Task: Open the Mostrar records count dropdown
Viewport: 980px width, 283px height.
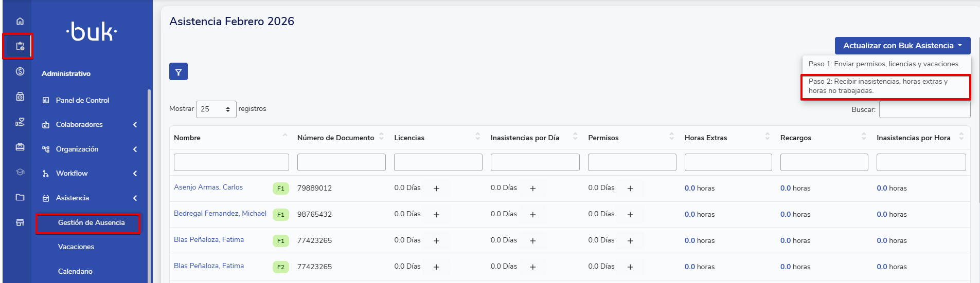Action: 216,109
